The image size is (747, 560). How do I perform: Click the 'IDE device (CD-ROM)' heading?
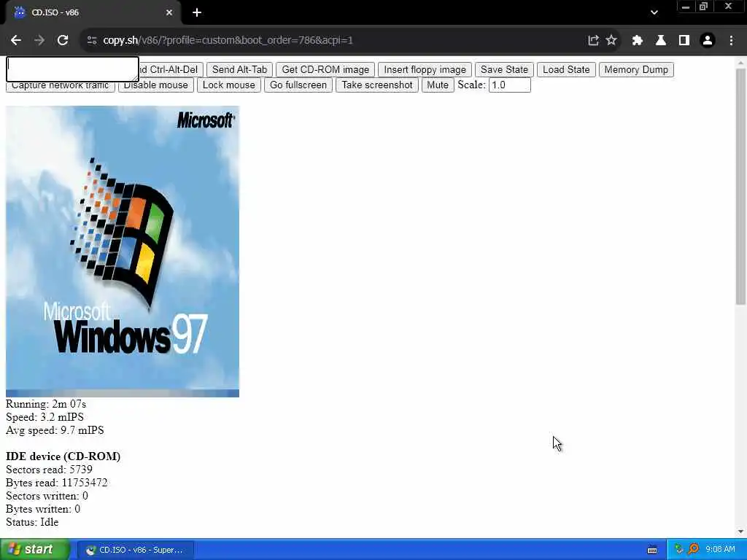(63, 456)
